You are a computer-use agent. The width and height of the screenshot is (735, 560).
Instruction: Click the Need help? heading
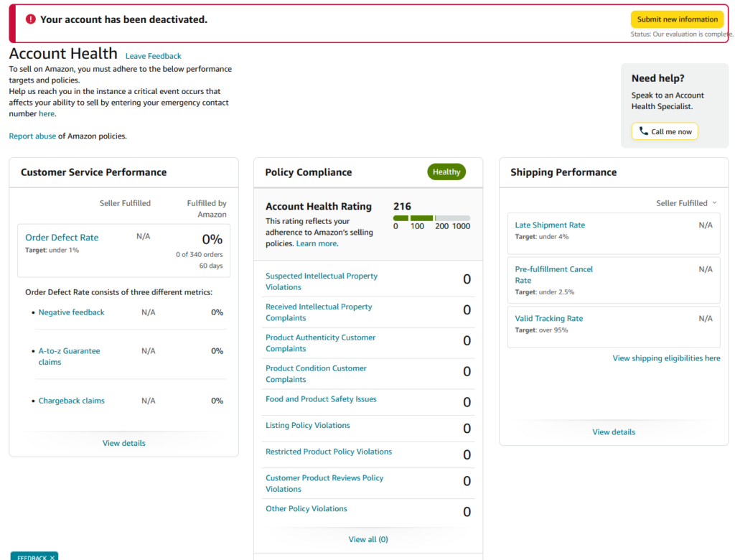coord(657,78)
